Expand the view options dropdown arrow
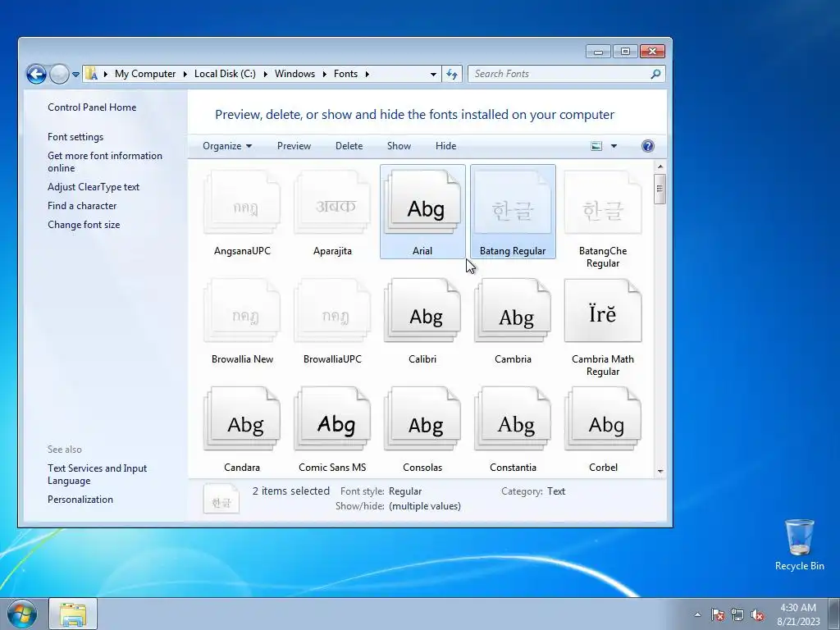Screen dimensions: 840x630 [x=614, y=146]
